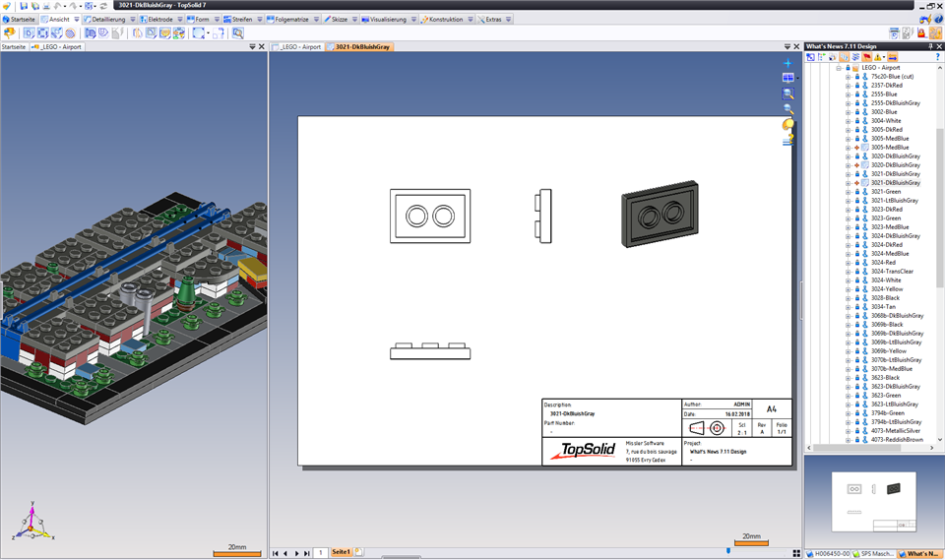Click the main view (D) icon in the toolbar
Image resolution: width=945 pixels, height=560 pixels.
(29, 33)
